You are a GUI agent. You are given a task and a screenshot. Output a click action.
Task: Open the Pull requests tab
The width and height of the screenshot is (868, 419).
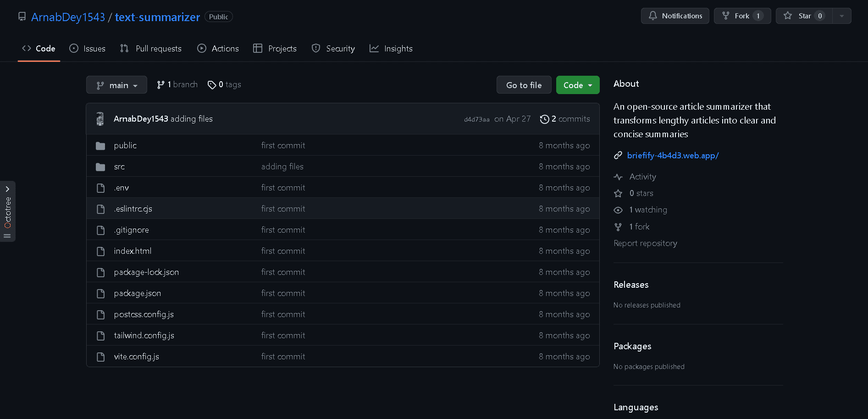pyautogui.click(x=151, y=48)
